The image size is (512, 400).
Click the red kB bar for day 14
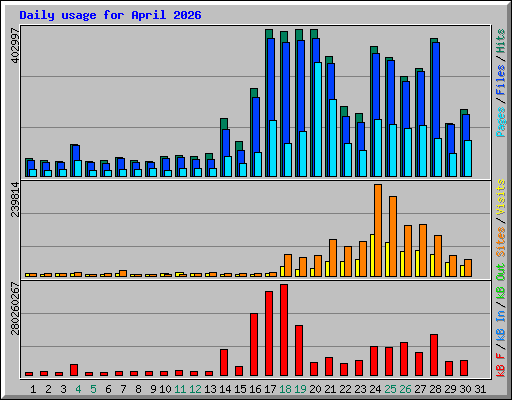tap(224, 363)
